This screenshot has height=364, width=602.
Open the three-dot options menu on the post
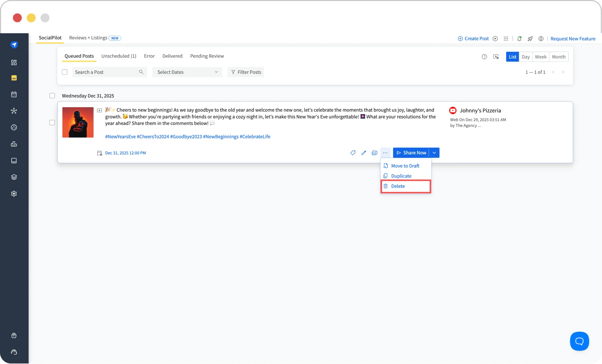(385, 153)
